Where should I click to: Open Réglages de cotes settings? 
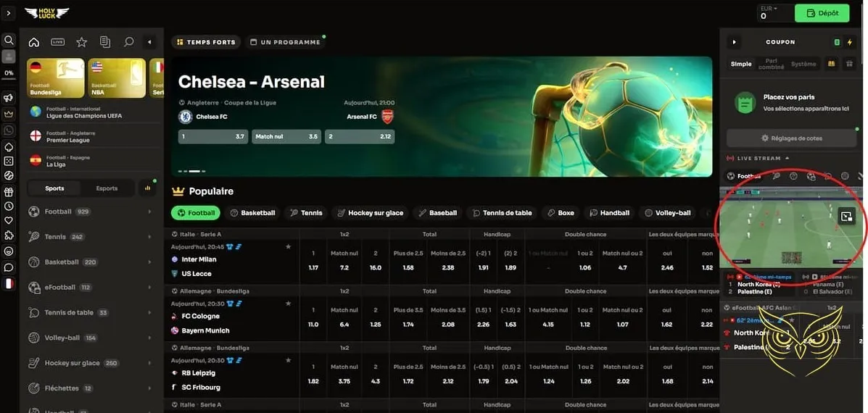791,138
